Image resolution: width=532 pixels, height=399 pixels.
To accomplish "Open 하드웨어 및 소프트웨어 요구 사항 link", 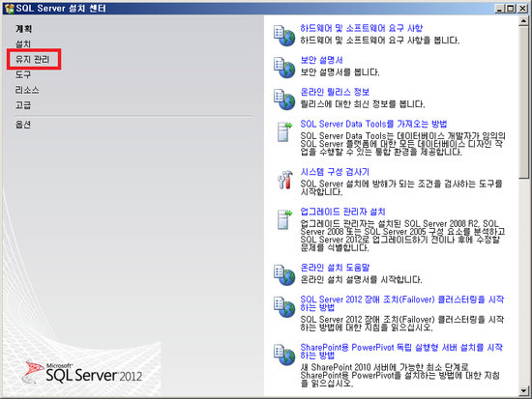I will (x=362, y=28).
